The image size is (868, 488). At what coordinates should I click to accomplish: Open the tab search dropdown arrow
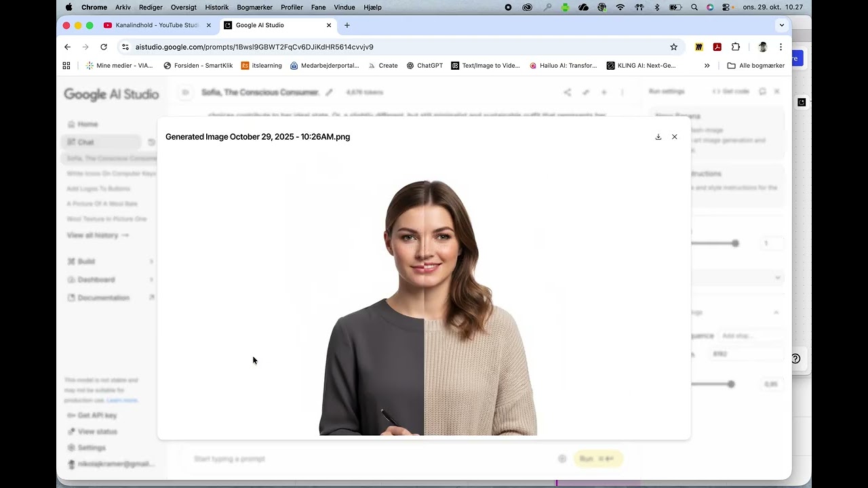[782, 25]
